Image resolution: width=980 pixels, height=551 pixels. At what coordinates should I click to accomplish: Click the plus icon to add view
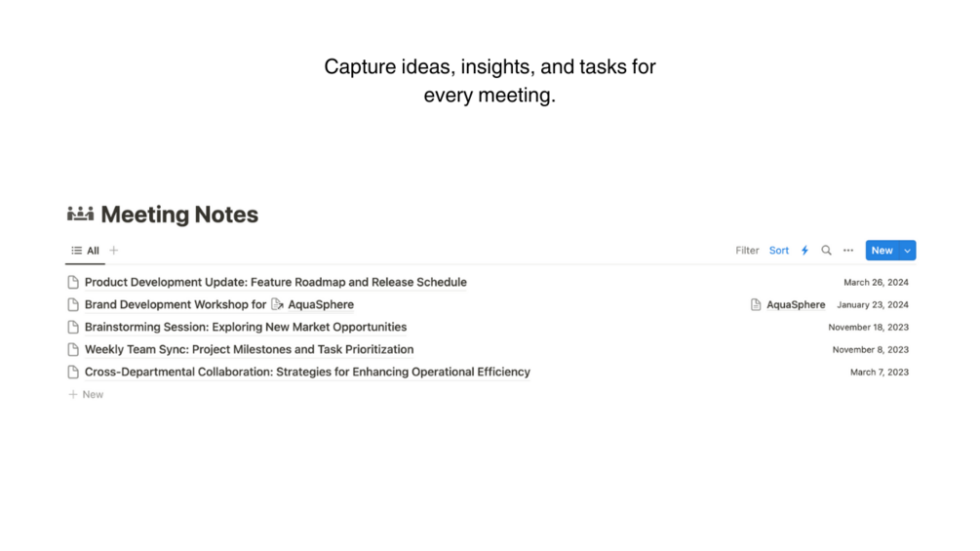(114, 251)
